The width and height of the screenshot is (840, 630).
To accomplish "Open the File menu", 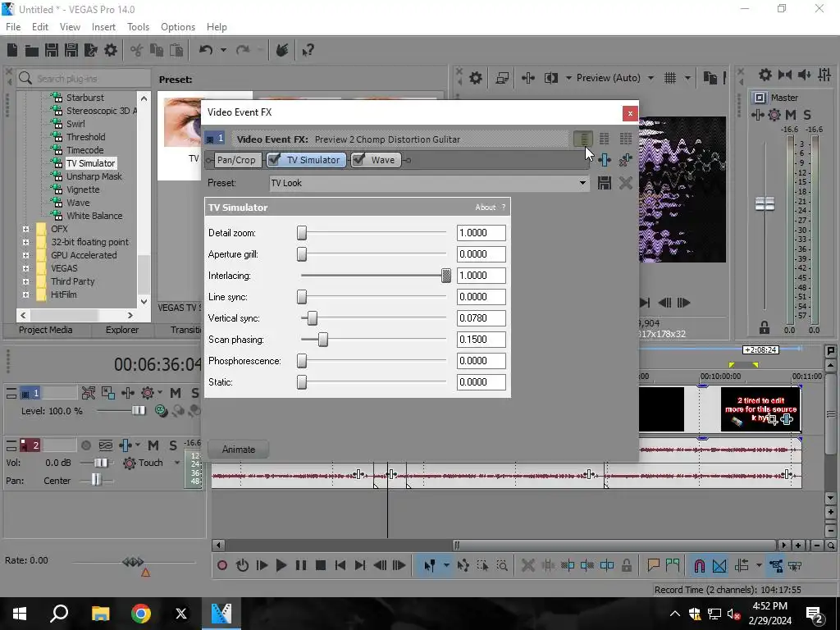I will (x=13, y=27).
